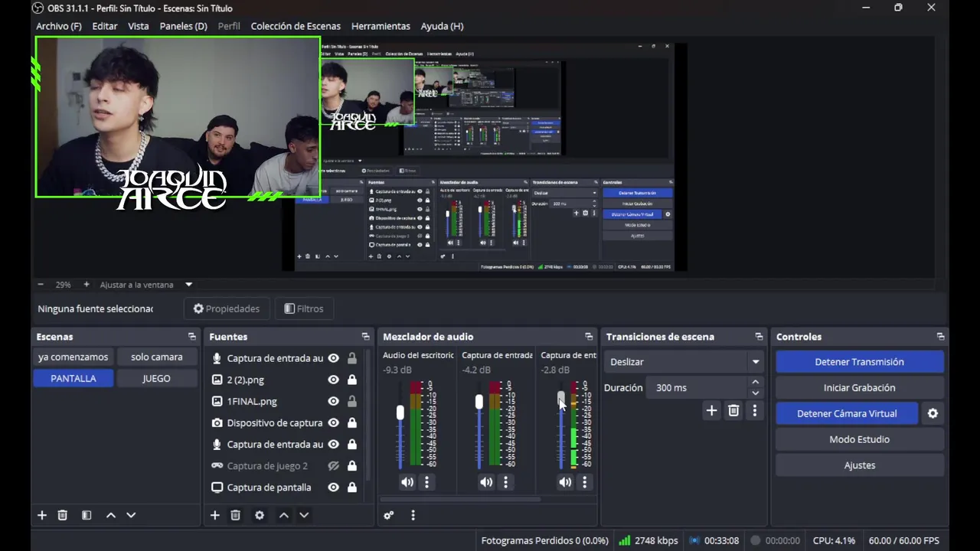Screen dimensions: 980x551
Task: Open Deslizar transition dropdown
Action: [684, 362]
